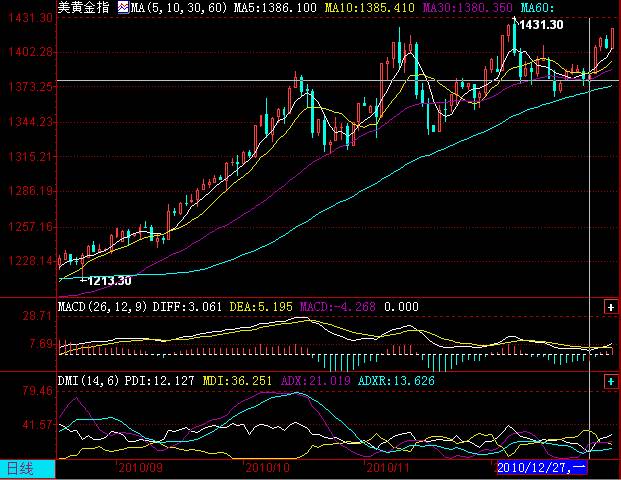This screenshot has height=480, width=621.
Task: Click the 28.71 MACD axis label
Action: point(37,316)
